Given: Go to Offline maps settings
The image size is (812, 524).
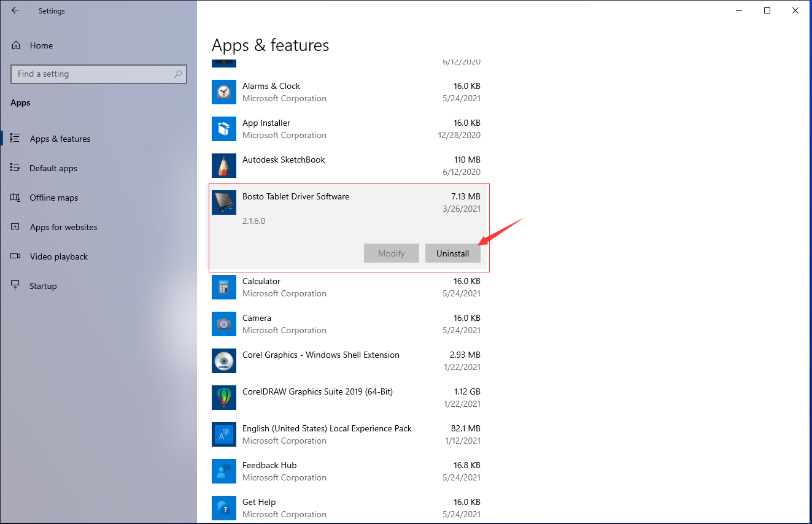Looking at the screenshot, I should [54, 198].
